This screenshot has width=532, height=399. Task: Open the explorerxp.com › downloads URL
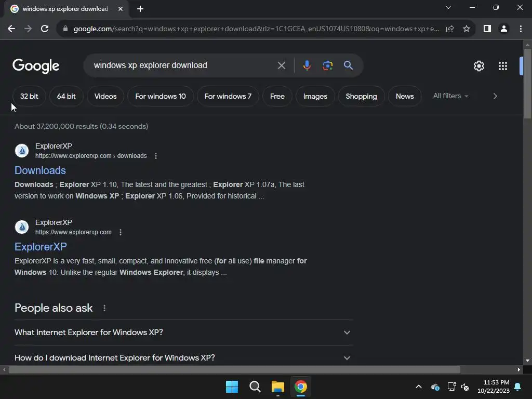click(x=91, y=156)
